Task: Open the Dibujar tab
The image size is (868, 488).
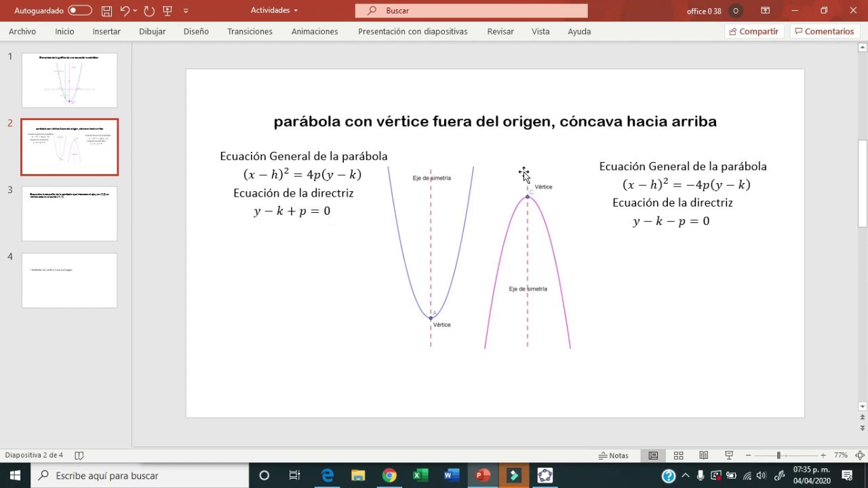Action: click(x=153, y=31)
